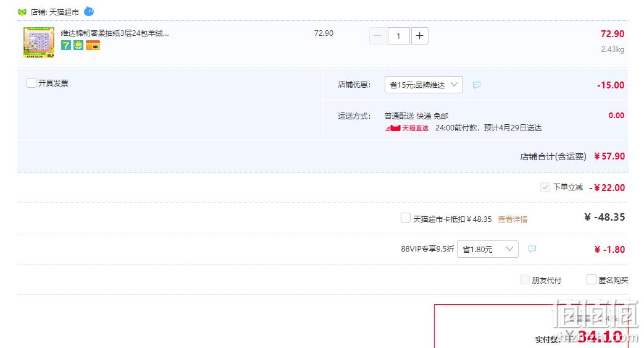Enable the 朋友代付 checkbox
The width and height of the screenshot is (644, 348).
point(524,280)
